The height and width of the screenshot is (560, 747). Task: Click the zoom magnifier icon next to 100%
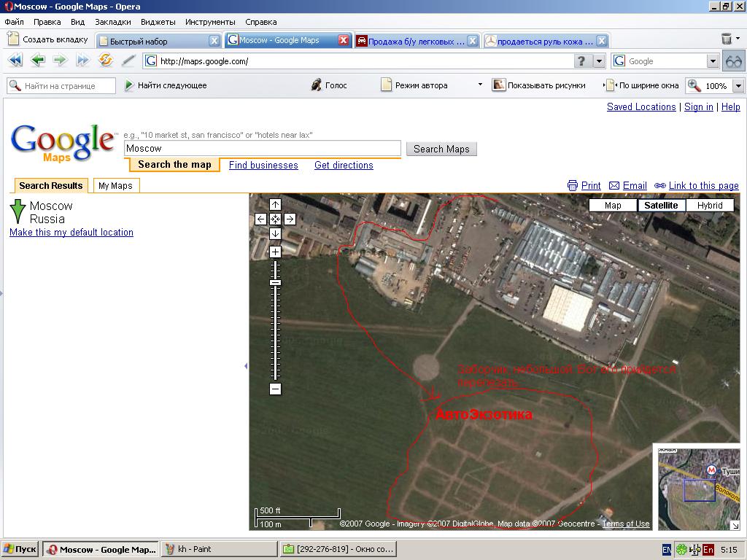coord(694,85)
